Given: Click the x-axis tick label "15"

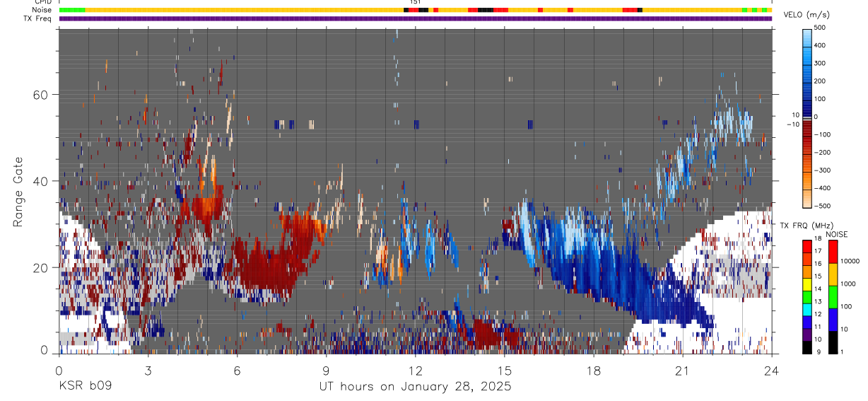Looking at the screenshot, I should click(x=504, y=371).
